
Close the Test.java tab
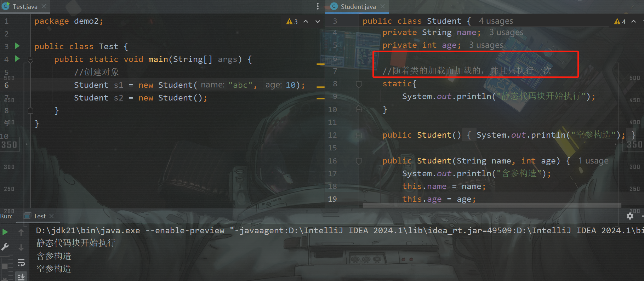44,6
